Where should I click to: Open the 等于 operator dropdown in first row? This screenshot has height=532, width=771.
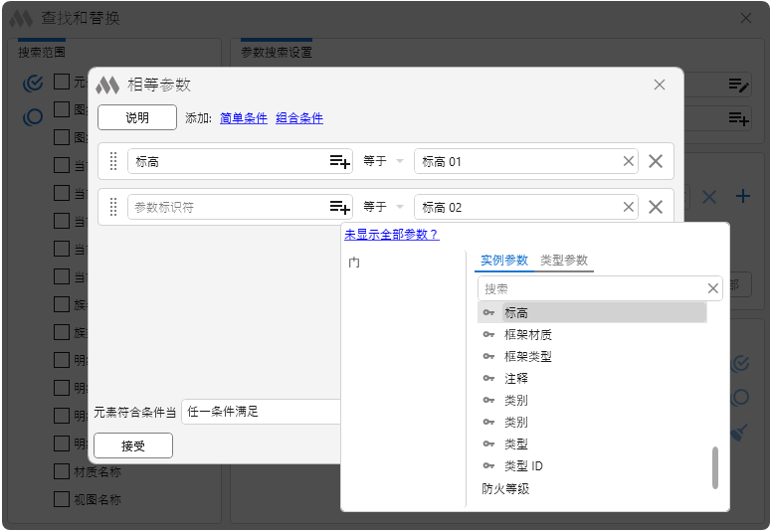click(x=383, y=161)
